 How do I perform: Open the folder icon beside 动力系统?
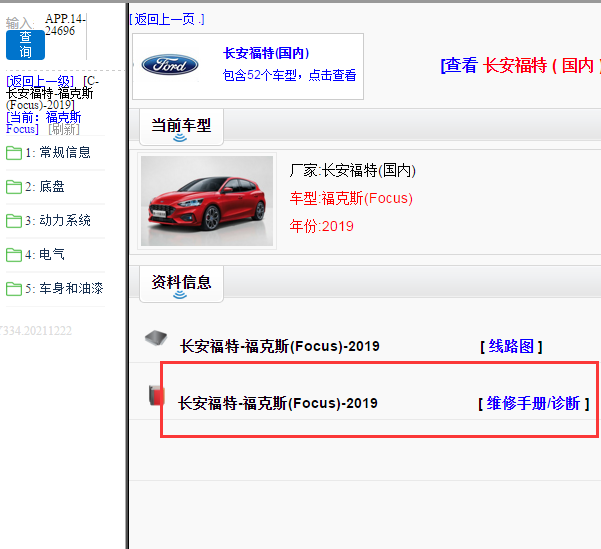coord(14,221)
